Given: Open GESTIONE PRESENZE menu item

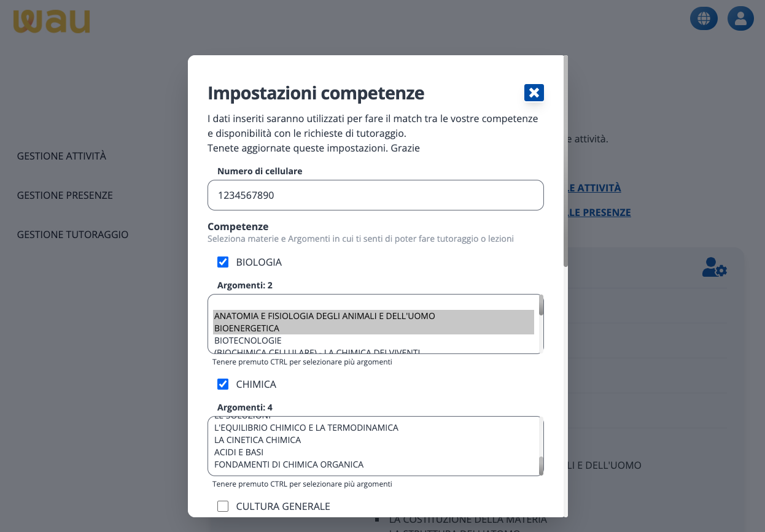Looking at the screenshot, I should (x=65, y=196).
